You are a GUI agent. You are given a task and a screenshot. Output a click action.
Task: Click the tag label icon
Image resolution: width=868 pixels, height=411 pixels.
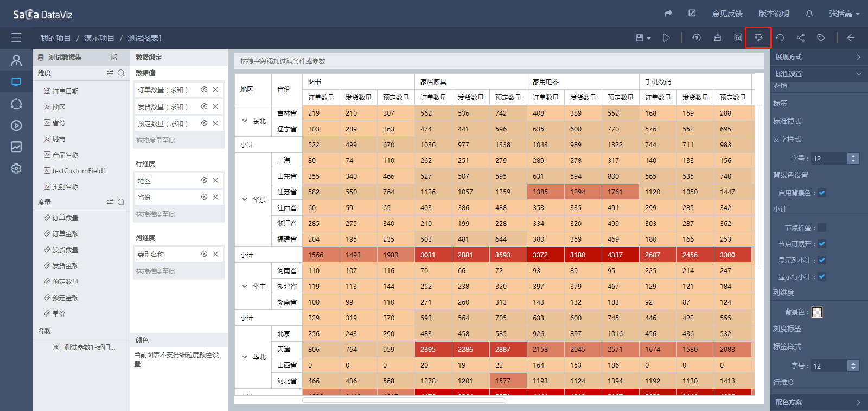pyautogui.click(x=821, y=37)
